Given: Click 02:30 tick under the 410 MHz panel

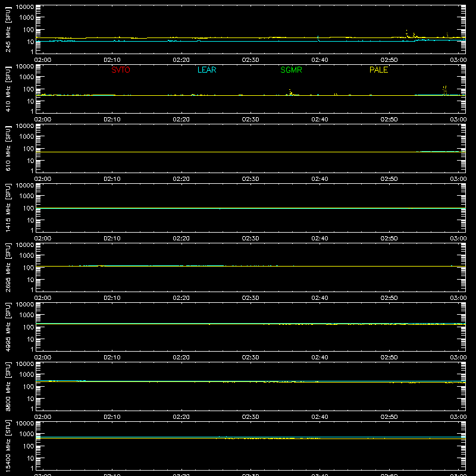Looking at the screenshot, I should (250, 120).
